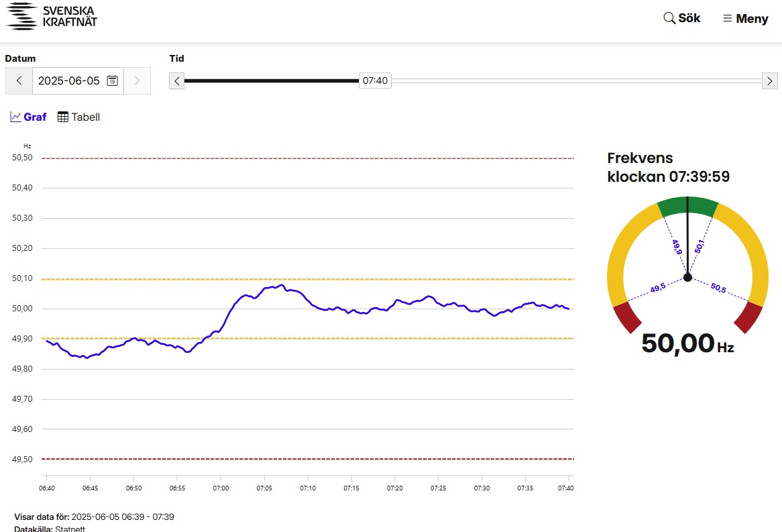Open the Meny hamburger menu
Screen dimensions: 782x532
tap(745, 19)
